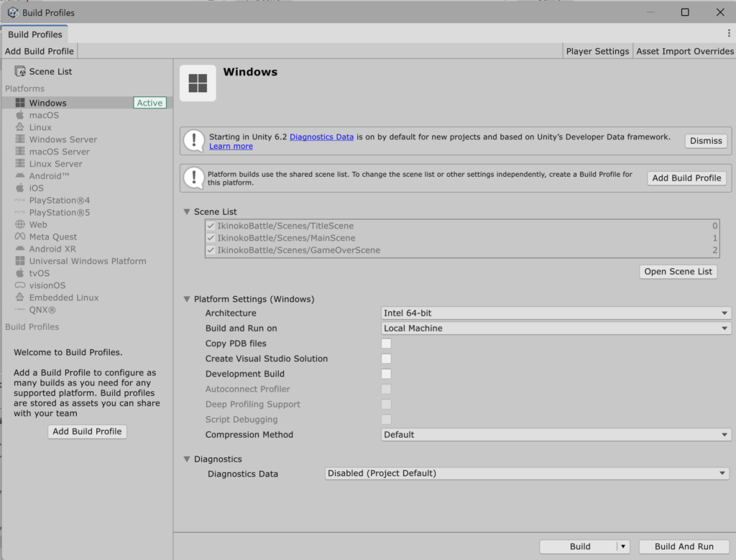Click the Build And Run button
The image size is (736, 560).
coord(684,546)
